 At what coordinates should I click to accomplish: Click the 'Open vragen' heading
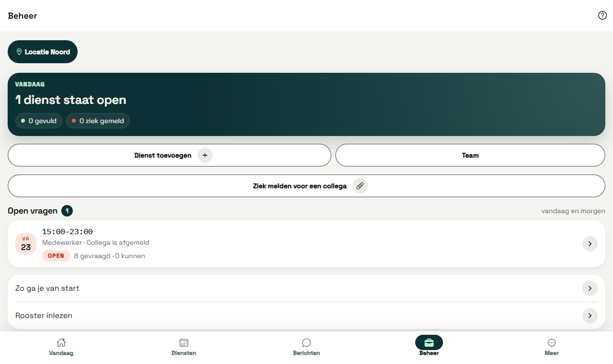click(x=33, y=211)
